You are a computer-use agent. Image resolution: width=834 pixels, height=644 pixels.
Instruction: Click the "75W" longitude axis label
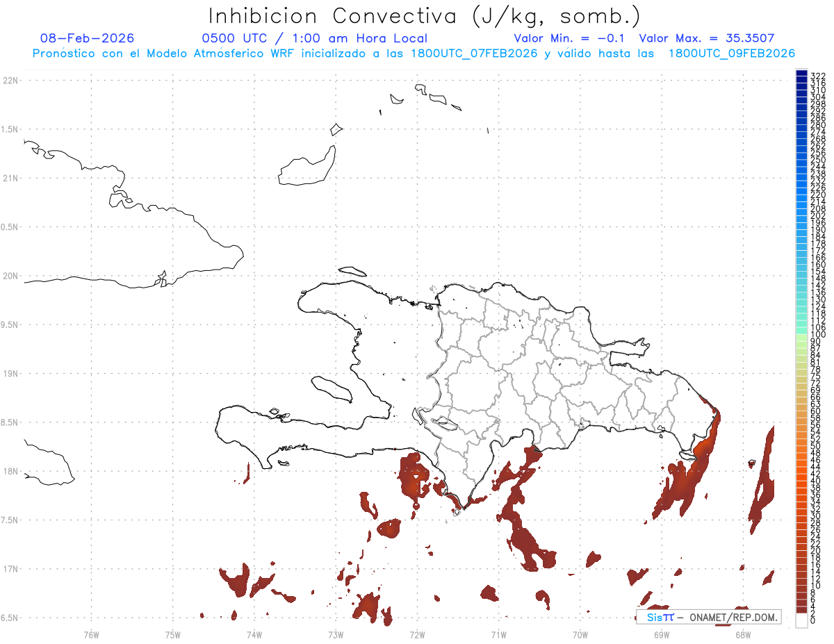pyautogui.click(x=173, y=634)
